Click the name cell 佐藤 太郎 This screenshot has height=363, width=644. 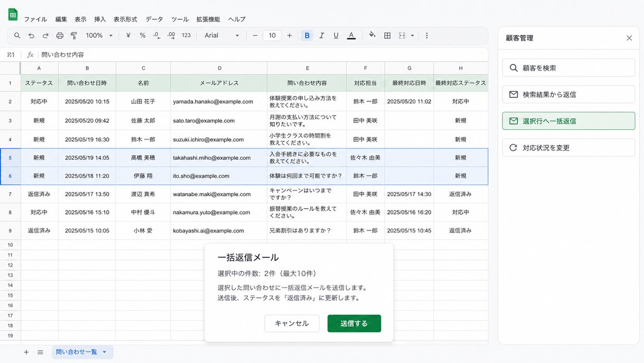[143, 120]
